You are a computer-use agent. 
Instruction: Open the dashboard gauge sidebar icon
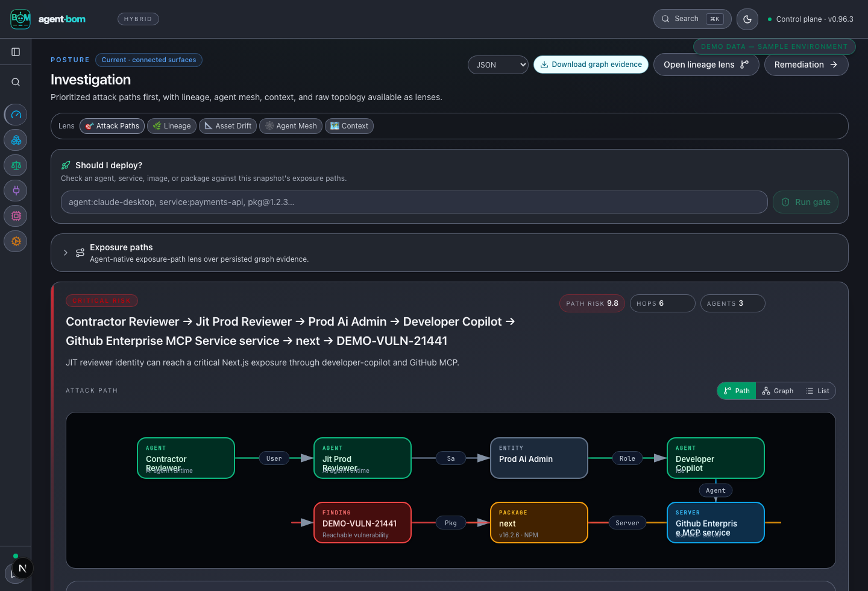coord(16,115)
